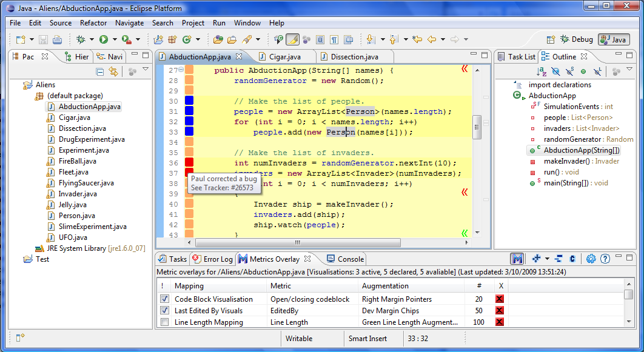The height and width of the screenshot is (352, 644).
Task: Click the Back navigation arrow icon
Action: (432, 39)
